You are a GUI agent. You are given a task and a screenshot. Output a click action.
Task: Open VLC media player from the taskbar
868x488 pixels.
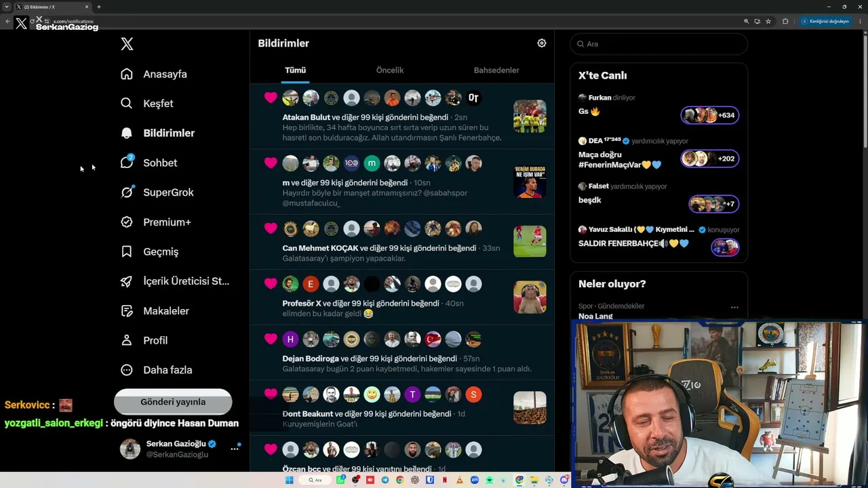[x=460, y=480]
